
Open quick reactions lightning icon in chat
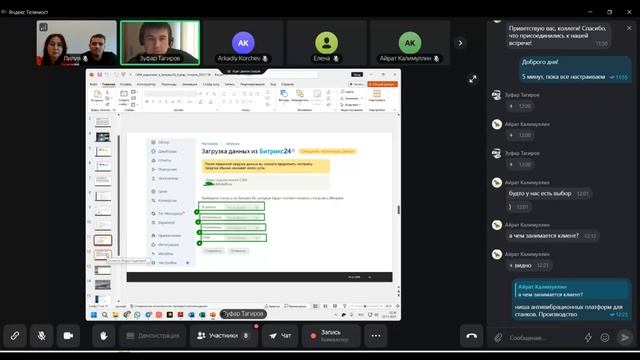pos(588,338)
